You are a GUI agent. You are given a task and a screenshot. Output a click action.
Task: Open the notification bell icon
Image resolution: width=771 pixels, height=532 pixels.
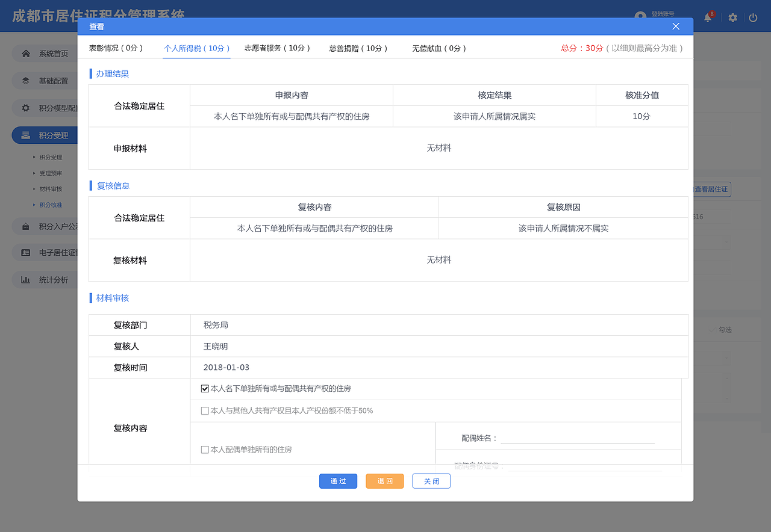tap(708, 18)
